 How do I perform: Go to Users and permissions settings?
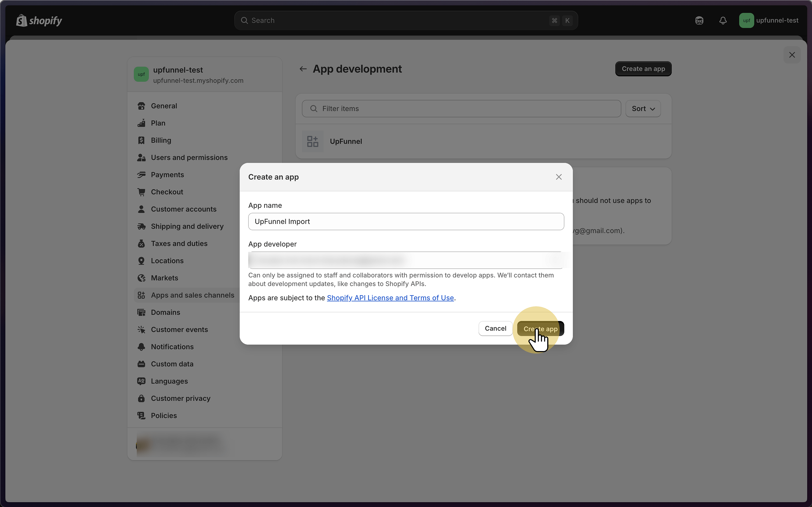(x=189, y=158)
